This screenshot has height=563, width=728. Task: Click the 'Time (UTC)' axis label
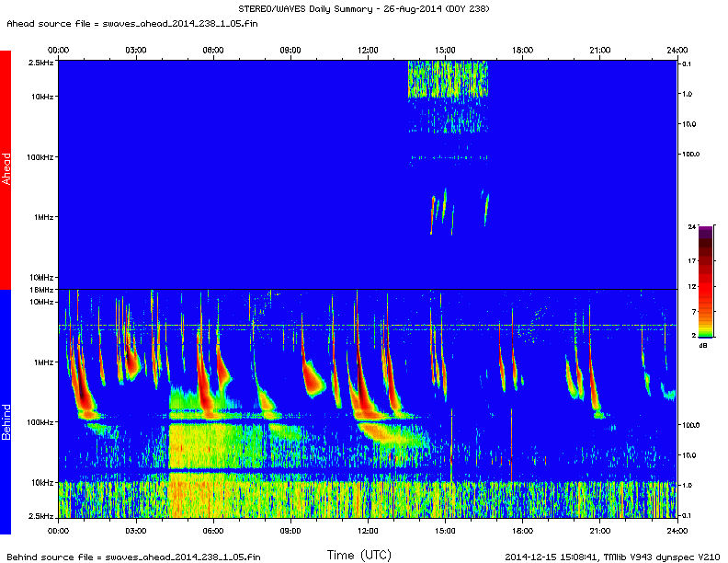(358, 555)
